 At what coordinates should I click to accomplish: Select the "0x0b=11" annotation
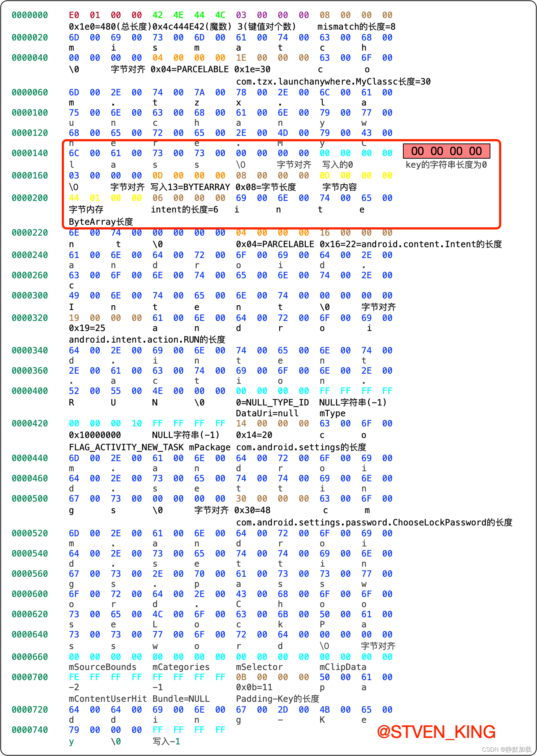click(x=254, y=687)
